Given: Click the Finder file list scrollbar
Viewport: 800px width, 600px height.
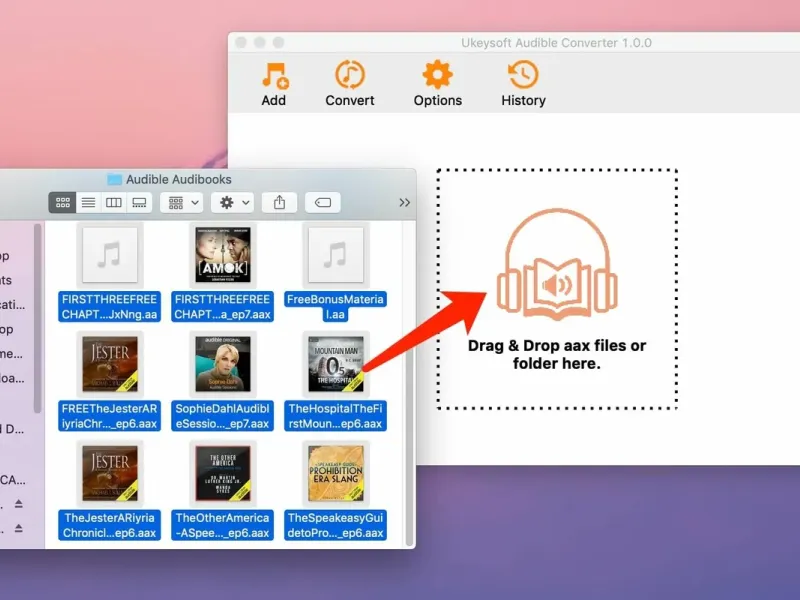Looking at the screenshot, I should pyautogui.click(x=409, y=385).
